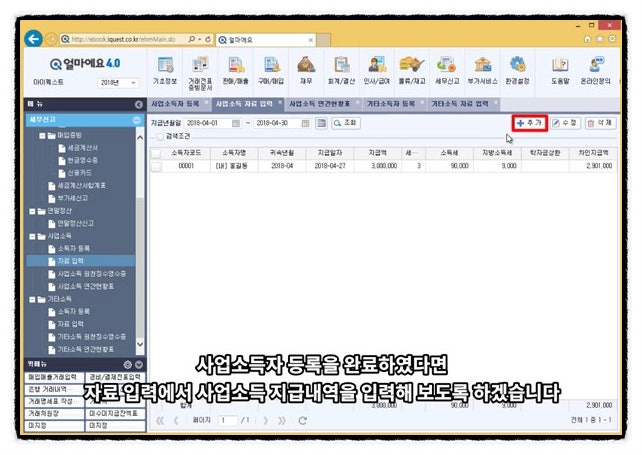
Task: Open the 도움말 help book icon
Action: [x=560, y=65]
